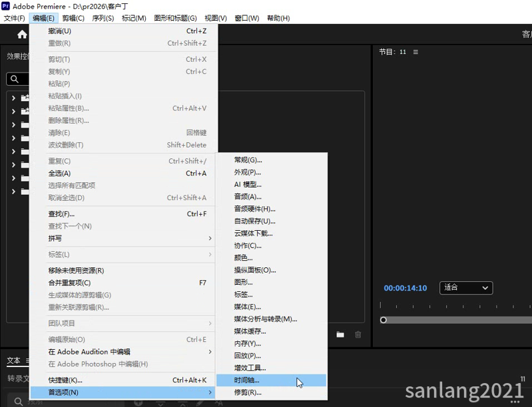Expand the last effects bin folder
This screenshot has width=532, height=407.
(13, 192)
